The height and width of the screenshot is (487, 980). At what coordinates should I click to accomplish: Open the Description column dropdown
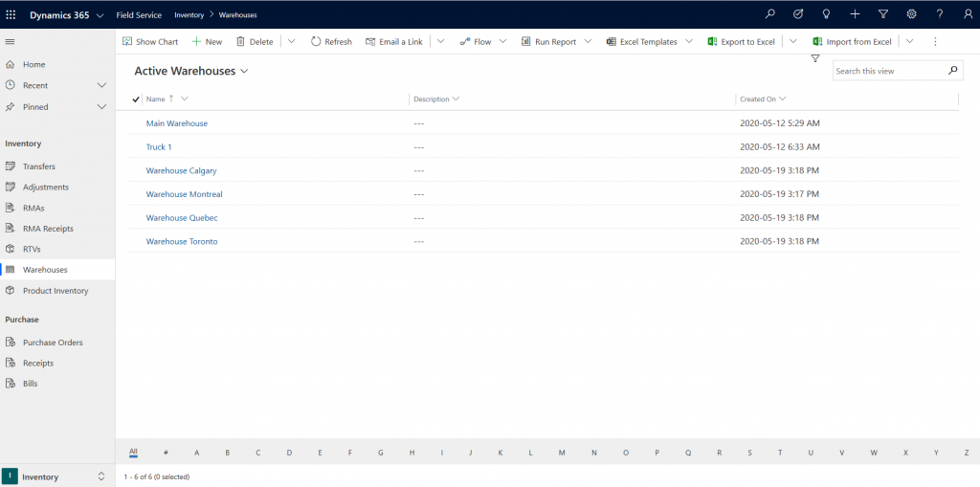tap(456, 99)
